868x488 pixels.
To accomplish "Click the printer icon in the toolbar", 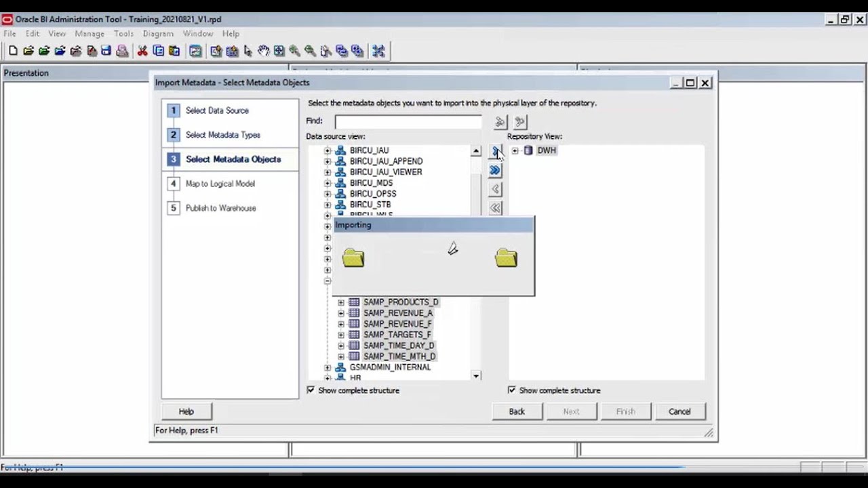I will pos(122,51).
